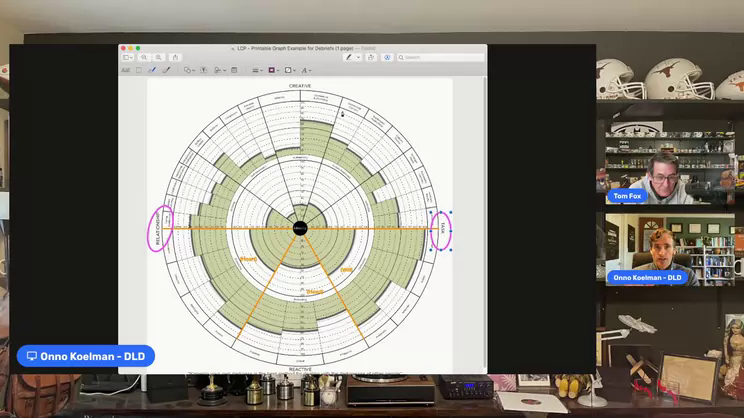Open the highlight color dropdown arrow

click(358, 57)
